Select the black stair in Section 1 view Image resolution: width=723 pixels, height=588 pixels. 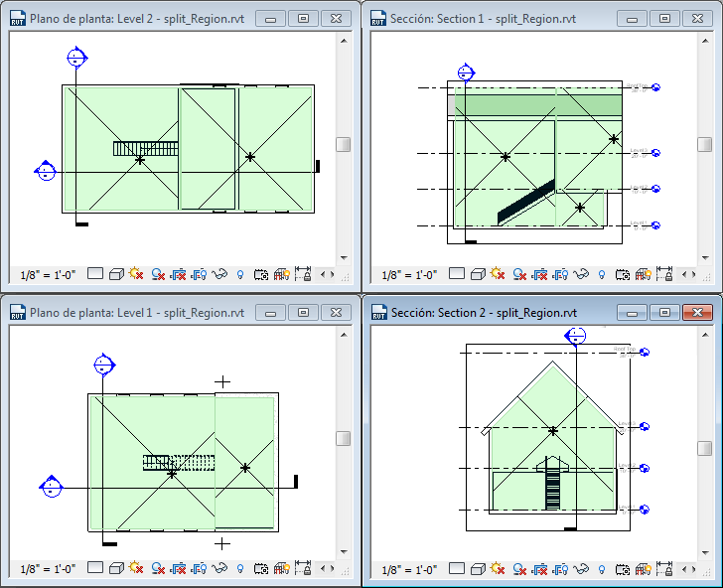(526, 203)
